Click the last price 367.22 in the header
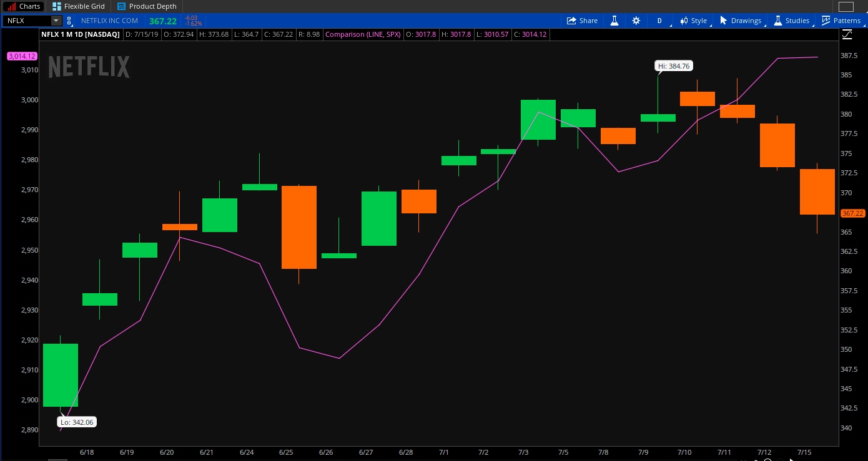Screen dimensions: 868x461 pyautogui.click(x=163, y=21)
